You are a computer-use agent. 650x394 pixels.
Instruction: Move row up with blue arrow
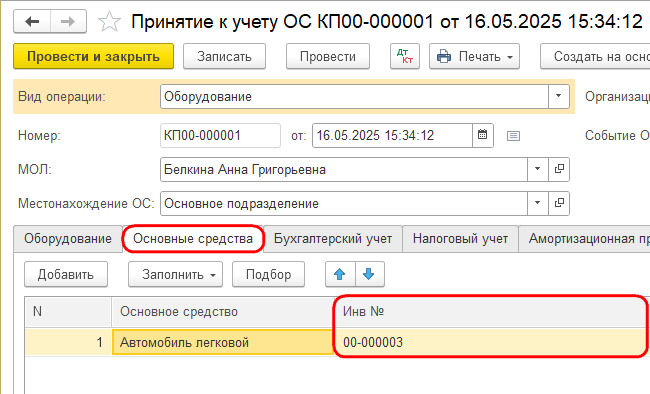click(x=340, y=274)
